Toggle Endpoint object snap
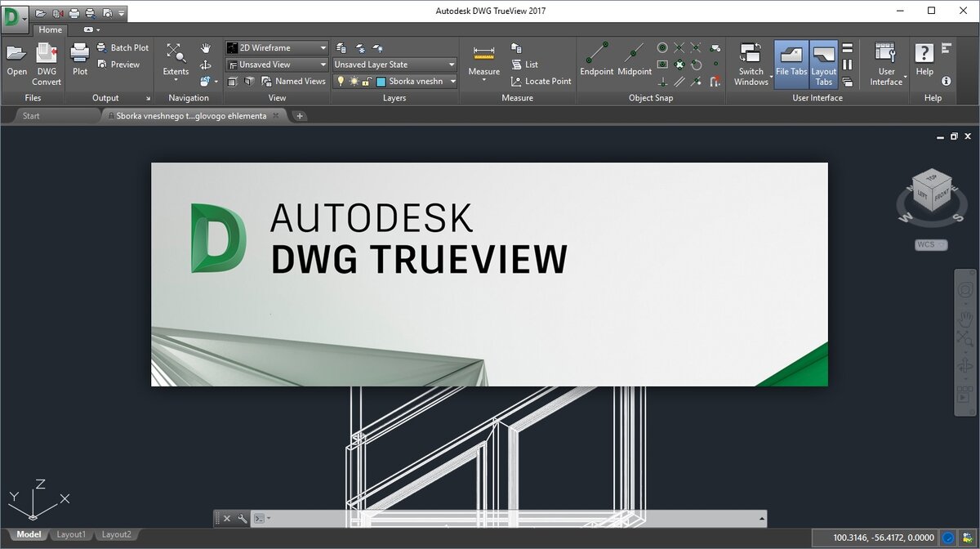980x549 pixels. 597,60
